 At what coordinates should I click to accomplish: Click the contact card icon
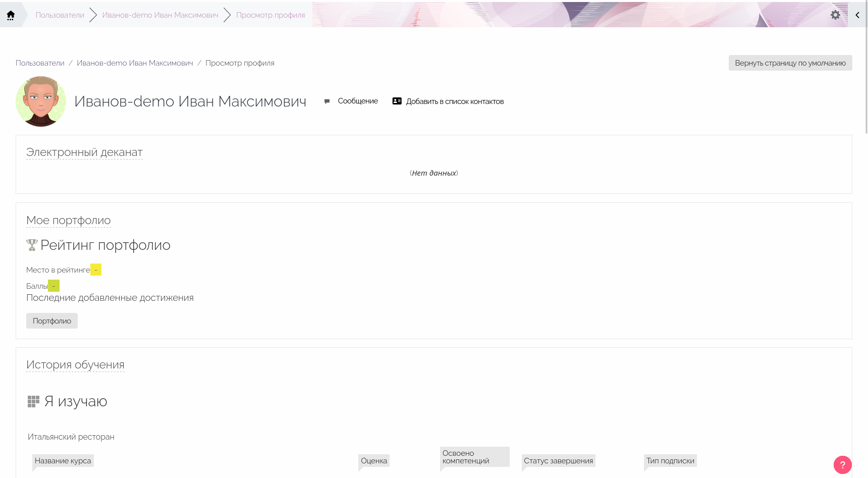tap(397, 101)
